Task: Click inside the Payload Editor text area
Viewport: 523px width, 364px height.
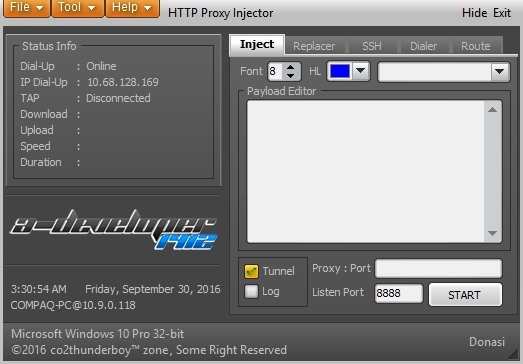Action: tap(366, 171)
